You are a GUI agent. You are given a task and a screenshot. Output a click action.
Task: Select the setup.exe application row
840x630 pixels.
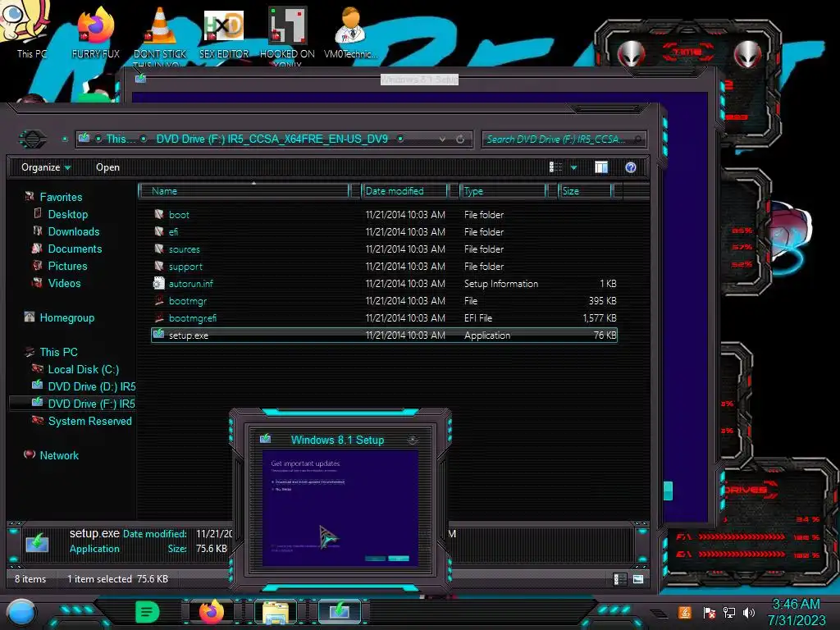pos(384,335)
